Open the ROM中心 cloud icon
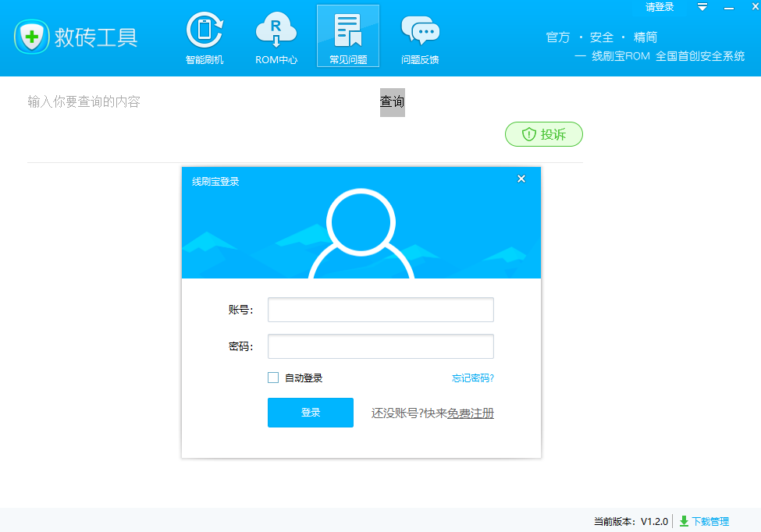761x532 pixels. (x=276, y=36)
